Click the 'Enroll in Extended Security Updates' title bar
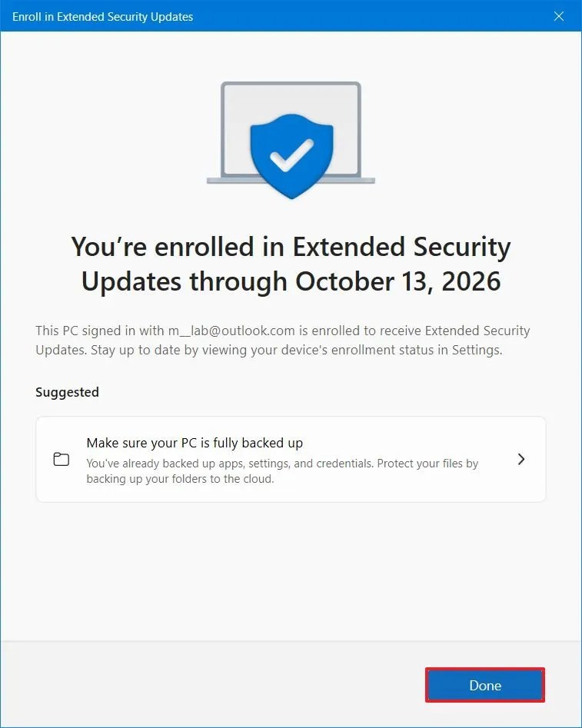The height and width of the screenshot is (728, 582). pyautogui.click(x=102, y=16)
